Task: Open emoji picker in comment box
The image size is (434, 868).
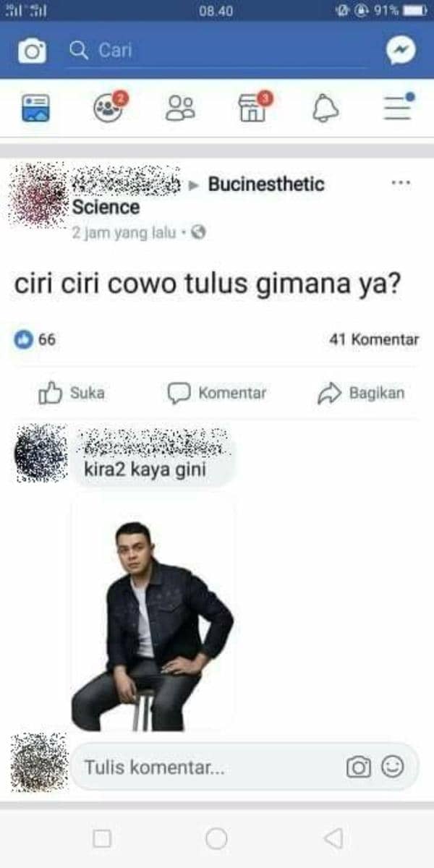Action: [x=393, y=767]
